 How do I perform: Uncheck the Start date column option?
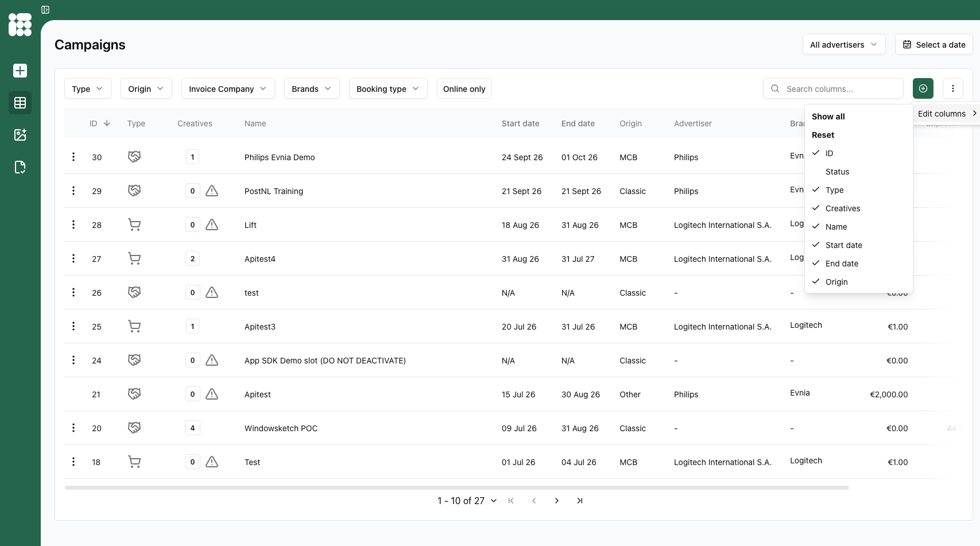point(859,245)
